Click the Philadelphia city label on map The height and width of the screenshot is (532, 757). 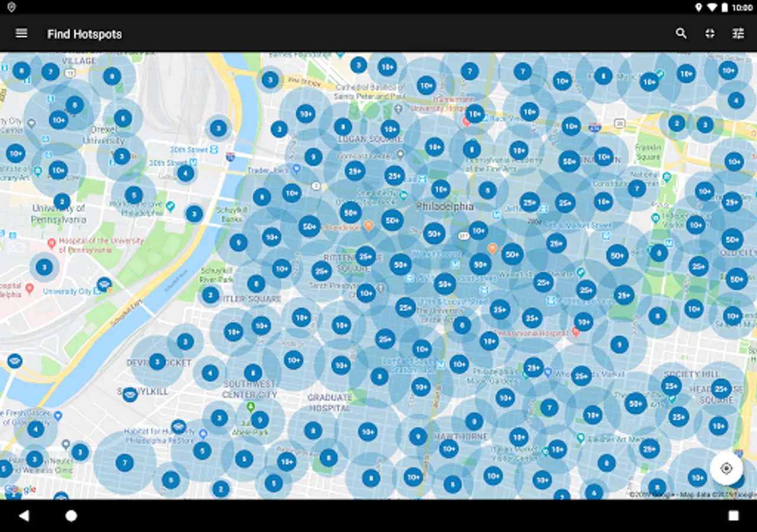click(445, 207)
